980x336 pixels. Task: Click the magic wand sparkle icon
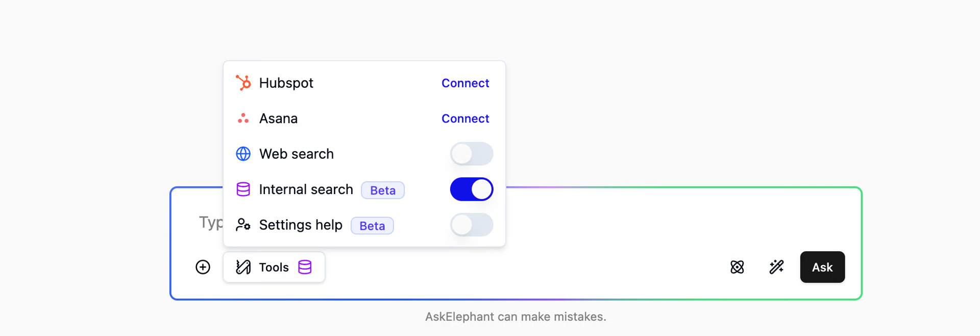776,267
